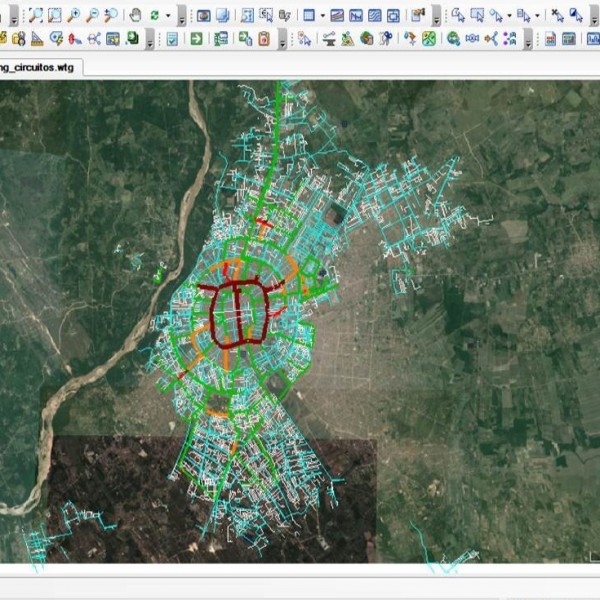This screenshot has height=600, width=600.
Task: Click the Invert Selection cursor icon
Action: click(576, 16)
